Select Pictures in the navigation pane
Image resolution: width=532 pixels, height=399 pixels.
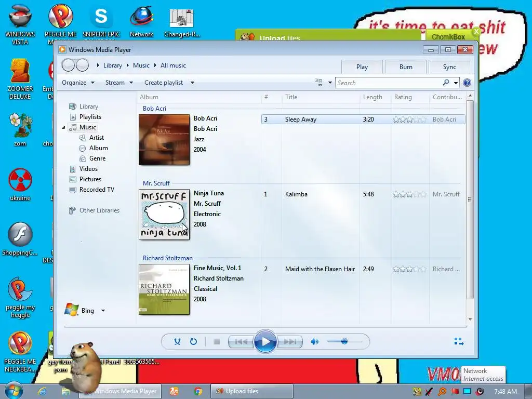click(90, 179)
